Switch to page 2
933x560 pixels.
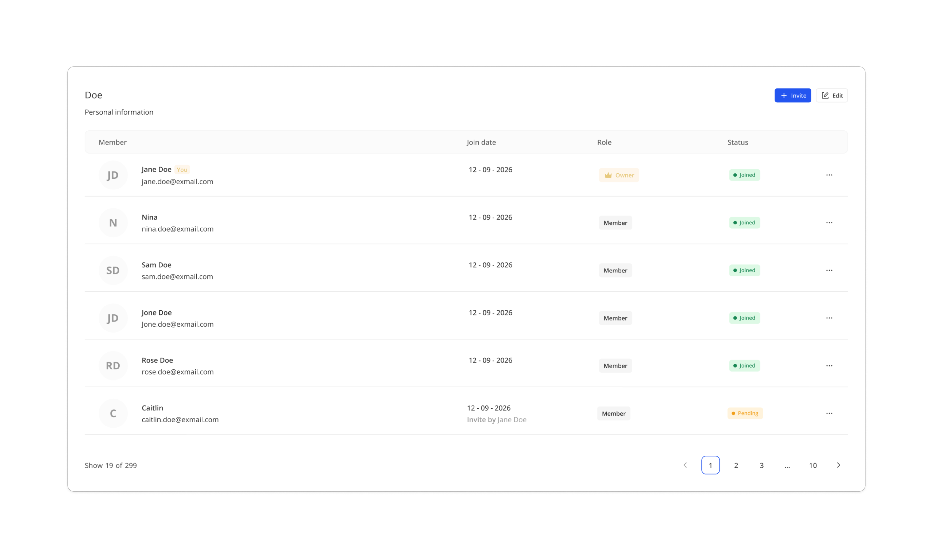click(x=736, y=465)
